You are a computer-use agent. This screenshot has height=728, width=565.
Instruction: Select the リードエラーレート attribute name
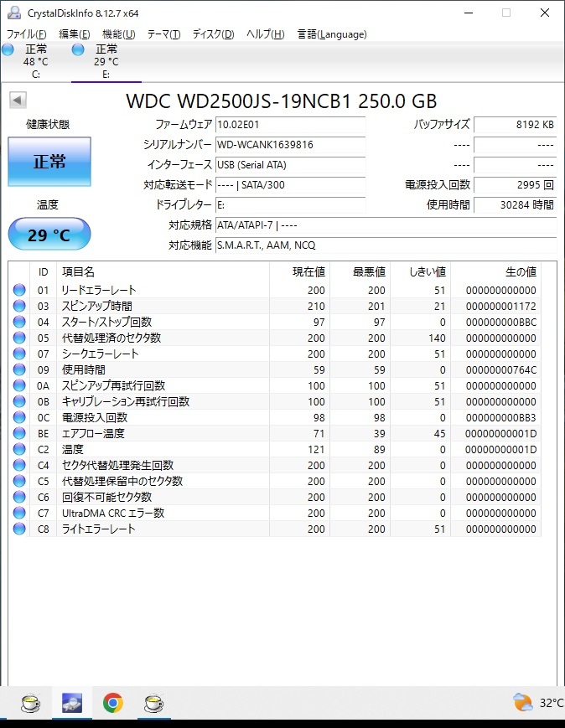pyautogui.click(x=99, y=290)
